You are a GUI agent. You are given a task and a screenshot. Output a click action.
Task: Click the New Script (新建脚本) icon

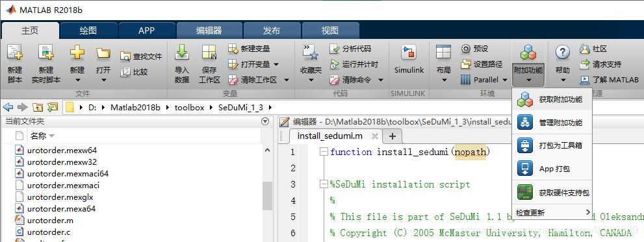pyautogui.click(x=15, y=53)
